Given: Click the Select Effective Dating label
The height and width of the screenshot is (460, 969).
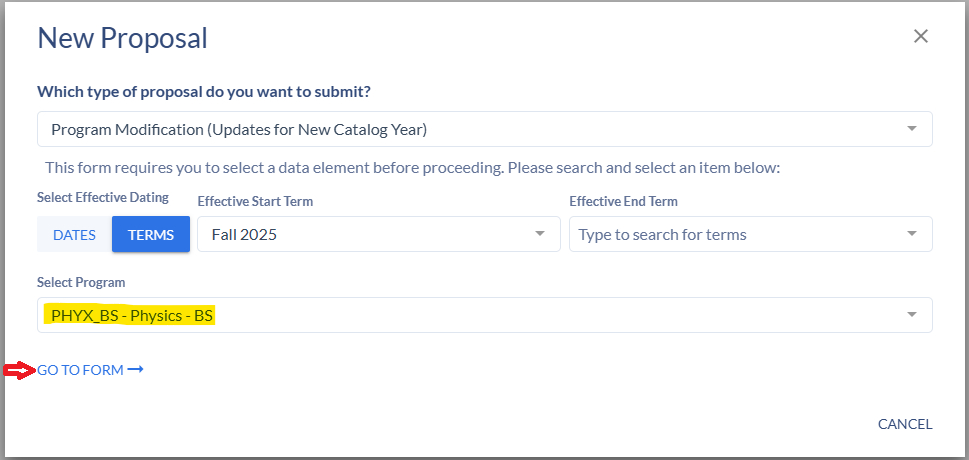Looking at the screenshot, I should pyautogui.click(x=103, y=197).
